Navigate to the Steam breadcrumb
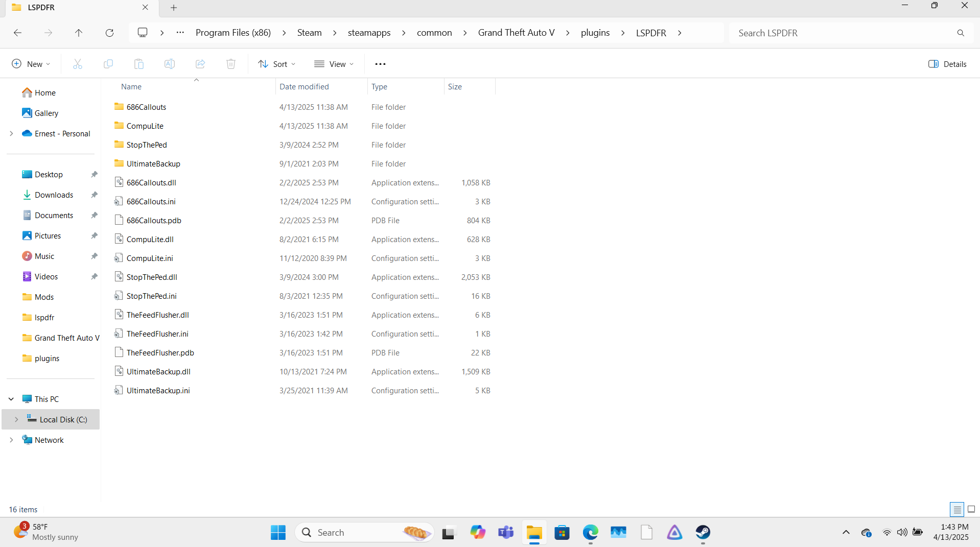980x547 pixels. pos(309,33)
